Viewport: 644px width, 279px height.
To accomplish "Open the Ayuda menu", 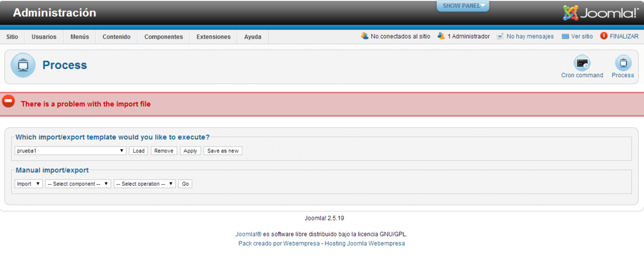I will point(252,36).
